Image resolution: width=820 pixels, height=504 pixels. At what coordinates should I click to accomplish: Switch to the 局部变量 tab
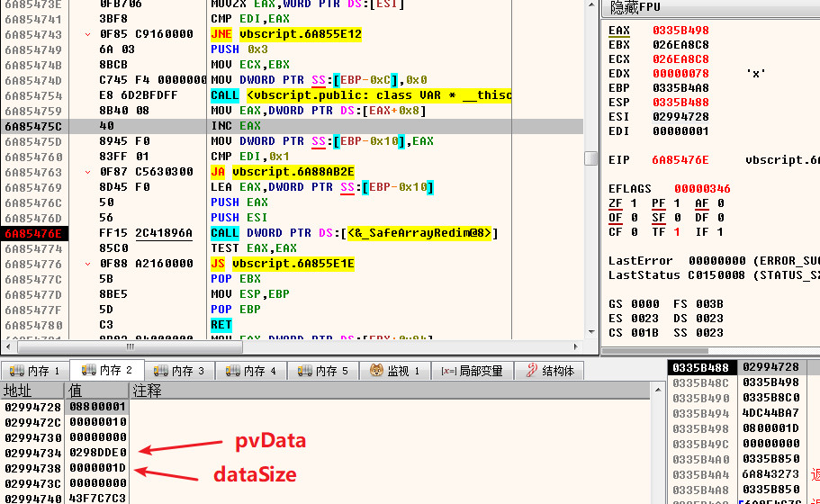click(473, 371)
